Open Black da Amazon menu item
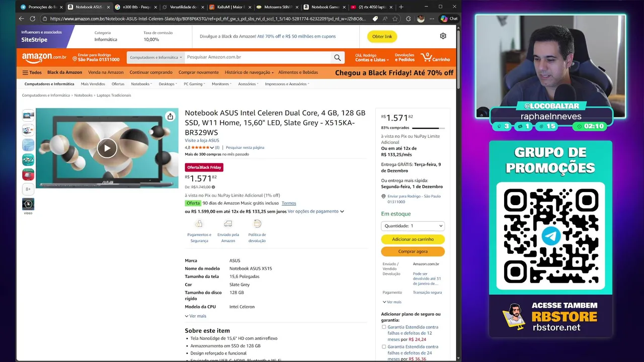Screen dimensions: 644x362 [x=64, y=72]
